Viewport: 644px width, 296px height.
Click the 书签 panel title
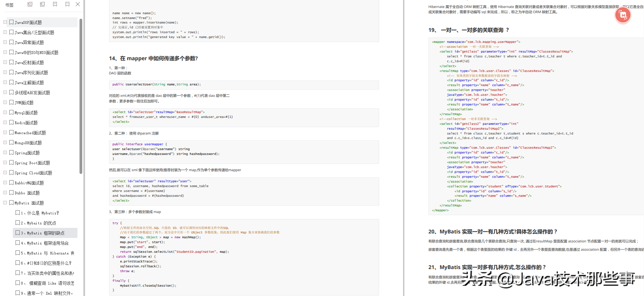pyautogui.click(x=9, y=5)
